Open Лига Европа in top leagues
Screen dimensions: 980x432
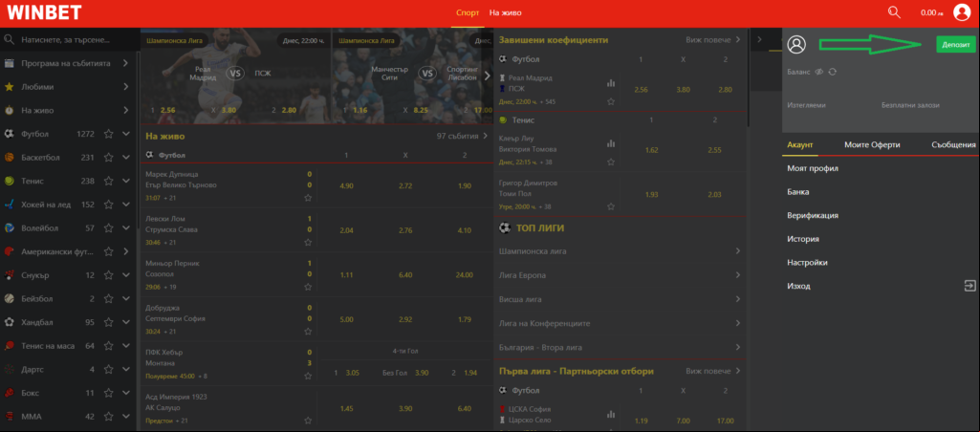click(620, 275)
